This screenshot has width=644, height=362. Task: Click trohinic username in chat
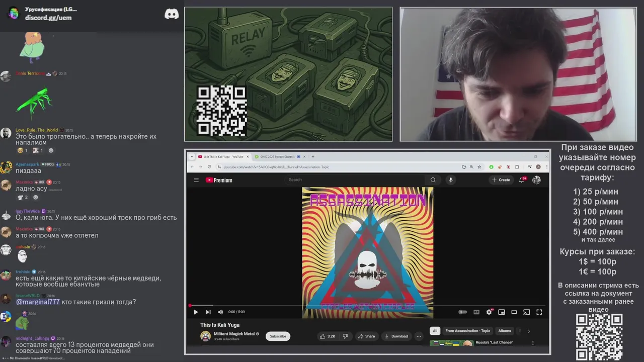(x=23, y=271)
